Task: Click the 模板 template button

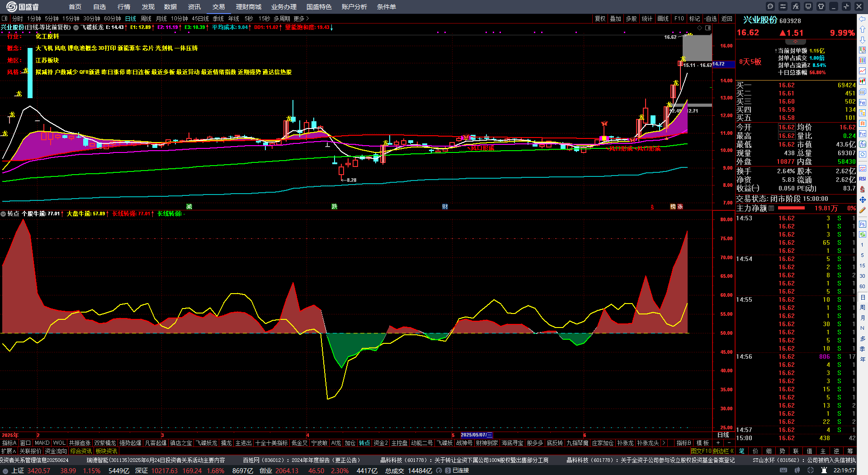Action: 703,443
